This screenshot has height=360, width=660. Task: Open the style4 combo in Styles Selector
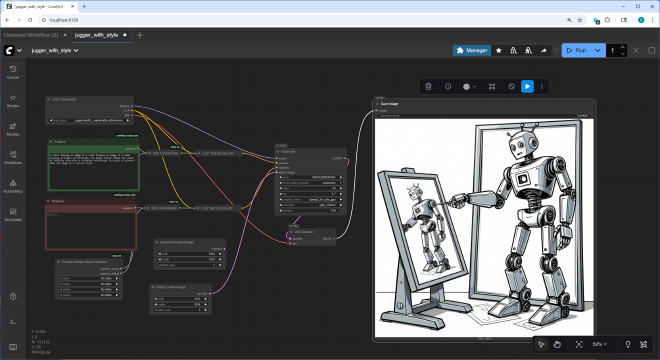tap(89, 295)
